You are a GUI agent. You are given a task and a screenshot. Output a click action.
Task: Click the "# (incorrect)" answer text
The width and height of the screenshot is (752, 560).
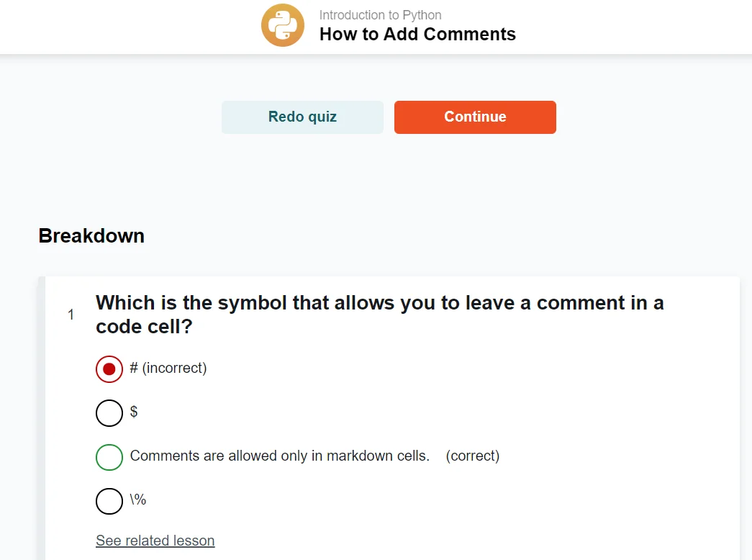point(168,368)
